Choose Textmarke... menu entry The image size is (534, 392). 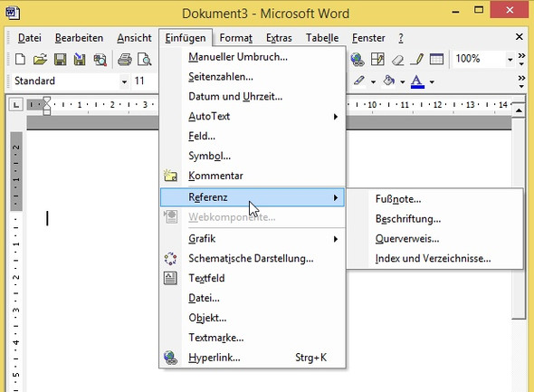(x=253, y=338)
